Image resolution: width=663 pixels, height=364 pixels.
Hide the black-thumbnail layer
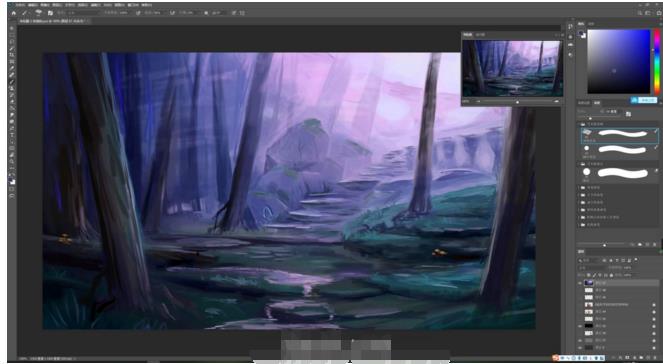(580, 326)
